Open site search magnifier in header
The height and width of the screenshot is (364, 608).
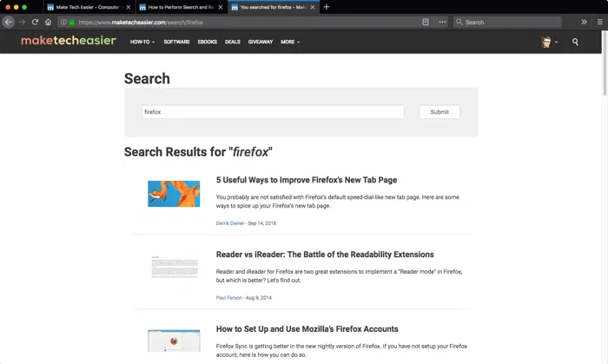575,42
